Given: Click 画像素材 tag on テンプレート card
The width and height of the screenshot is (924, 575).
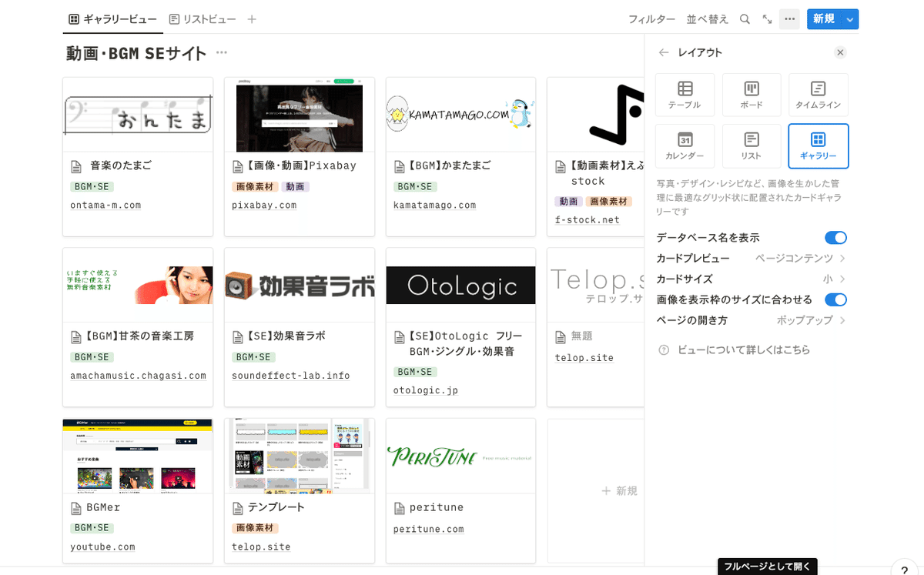Looking at the screenshot, I should [x=255, y=529].
